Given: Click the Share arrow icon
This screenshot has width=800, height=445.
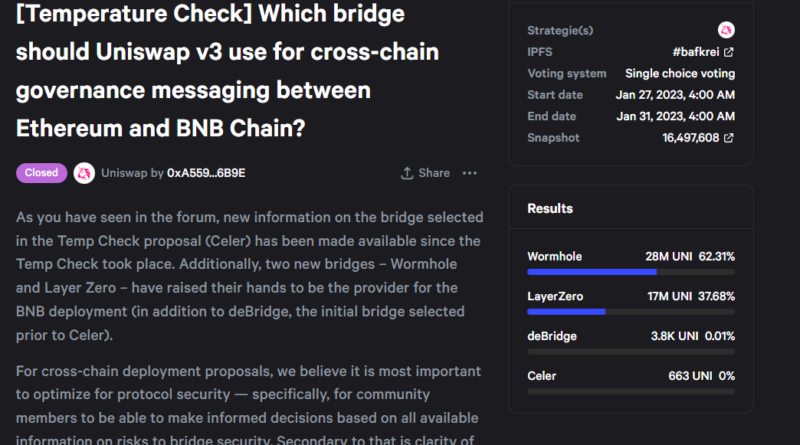Looking at the screenshot, I should [x=407, y=173].
